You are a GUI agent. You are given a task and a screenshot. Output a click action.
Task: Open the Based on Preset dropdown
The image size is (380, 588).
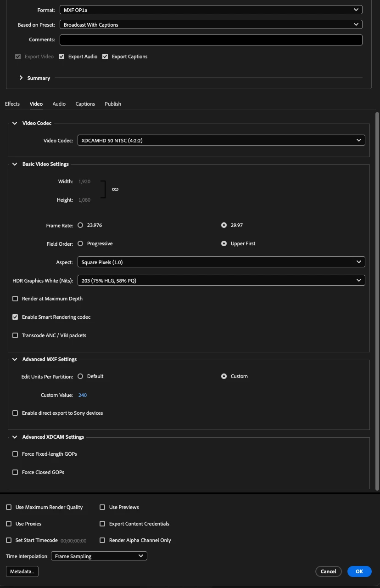pos(211,25)
